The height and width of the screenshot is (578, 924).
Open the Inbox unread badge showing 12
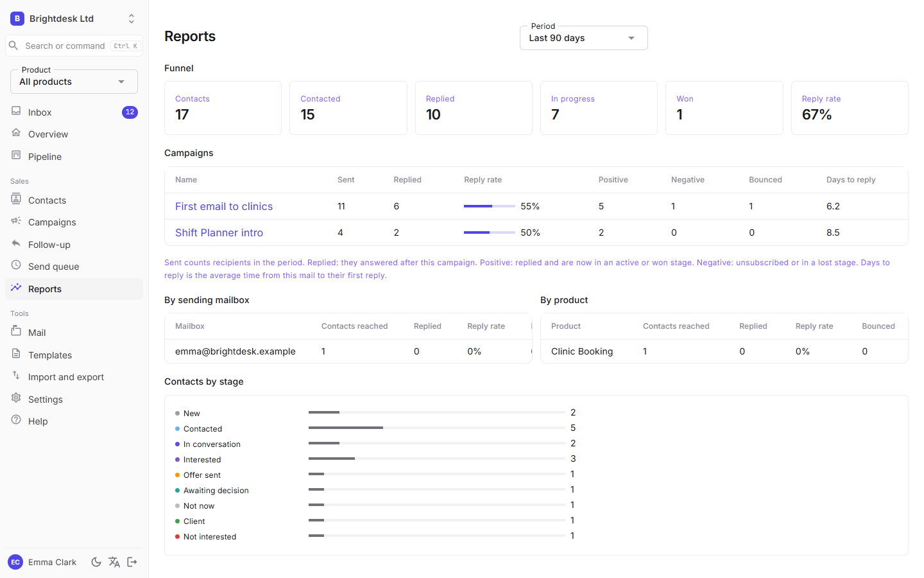pos(130,112)
